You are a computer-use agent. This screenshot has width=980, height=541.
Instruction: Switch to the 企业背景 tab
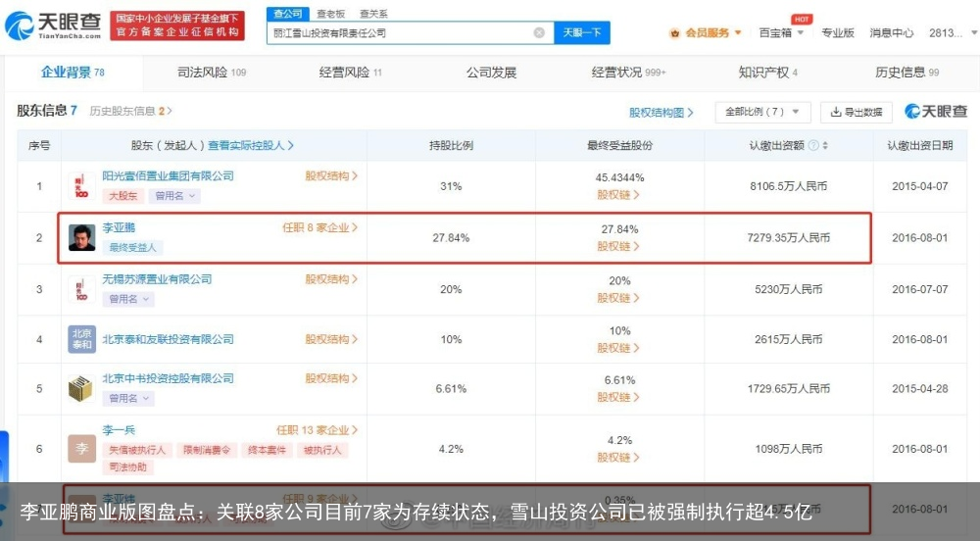coord(73,73)
